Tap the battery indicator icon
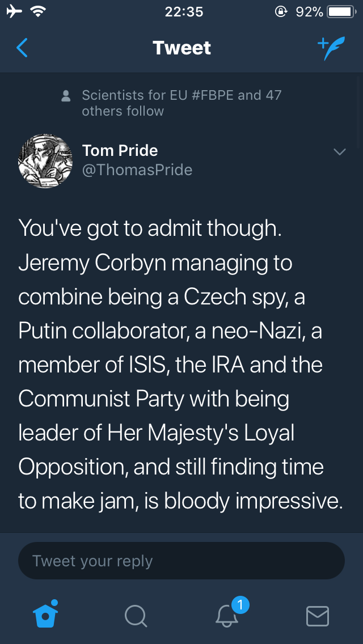The image size is (363, 644). (341, 11)
